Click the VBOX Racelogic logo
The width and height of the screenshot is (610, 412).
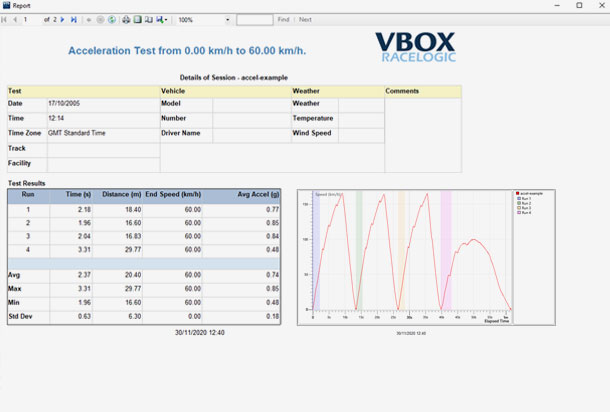coord(415,47)
